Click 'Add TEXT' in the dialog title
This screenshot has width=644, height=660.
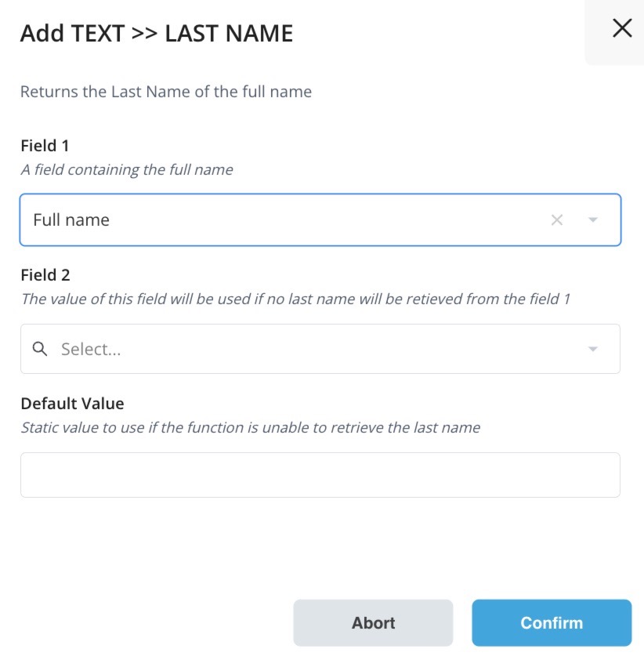[x=72, y=34]
